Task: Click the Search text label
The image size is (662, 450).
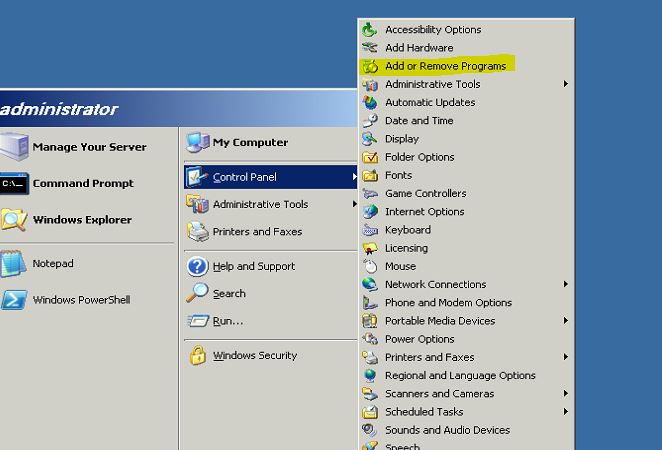Action: (229, 293)
